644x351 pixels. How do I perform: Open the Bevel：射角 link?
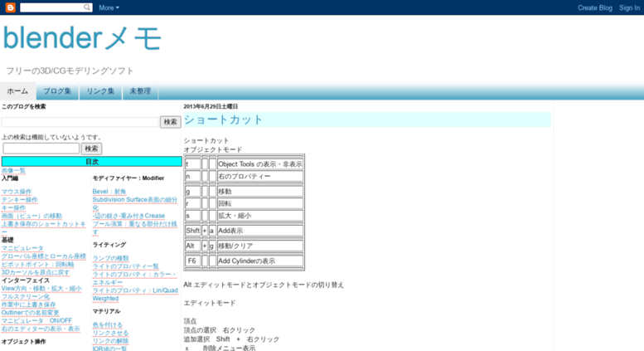(109, 192)
